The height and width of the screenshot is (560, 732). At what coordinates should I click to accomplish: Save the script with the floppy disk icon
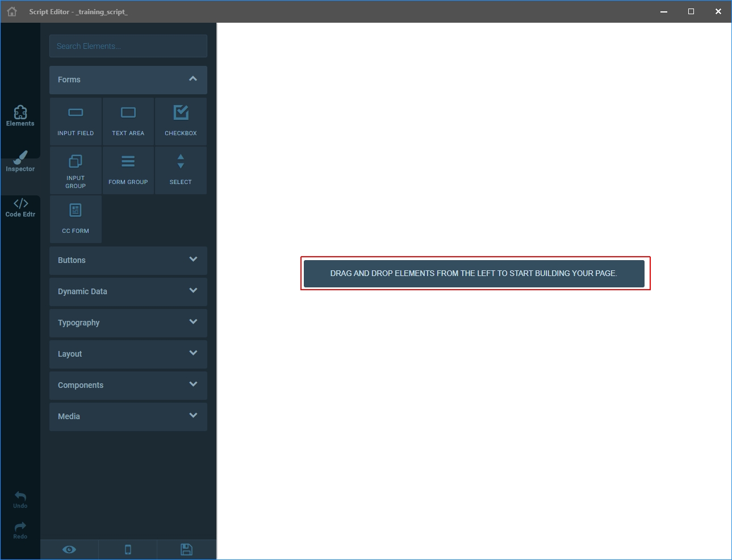tap(186, 549)
